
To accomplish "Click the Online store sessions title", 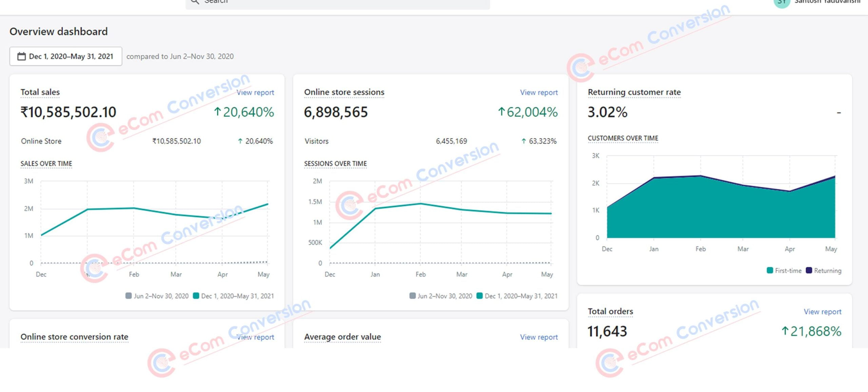I will click(x=344, y=92).
